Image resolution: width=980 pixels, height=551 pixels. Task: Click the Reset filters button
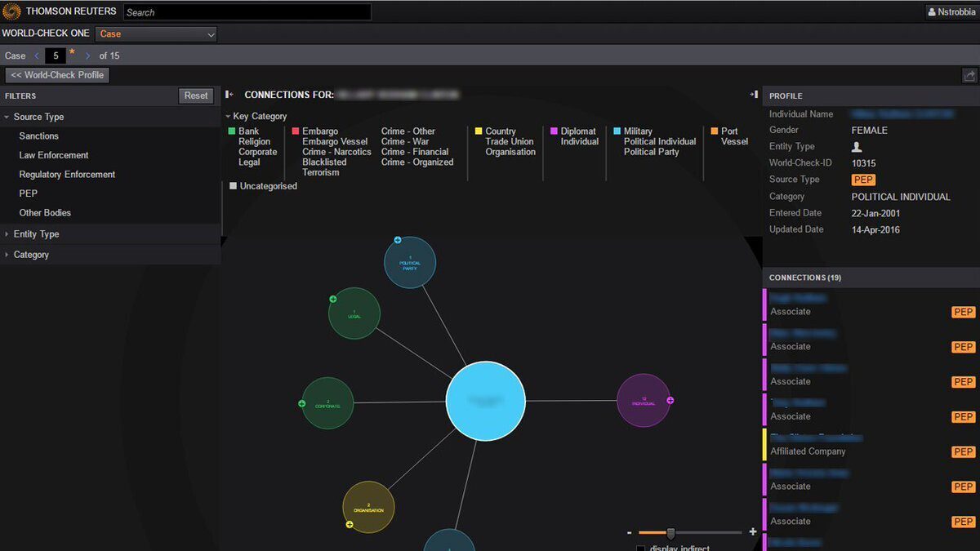tap(196, 96)
